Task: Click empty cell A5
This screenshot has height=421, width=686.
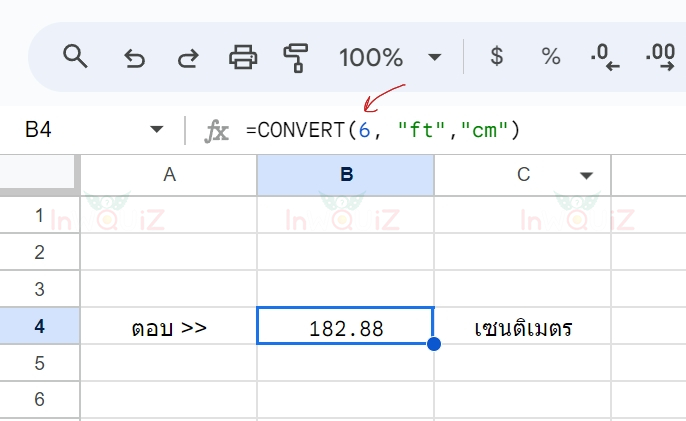Action: click(169, 363)
